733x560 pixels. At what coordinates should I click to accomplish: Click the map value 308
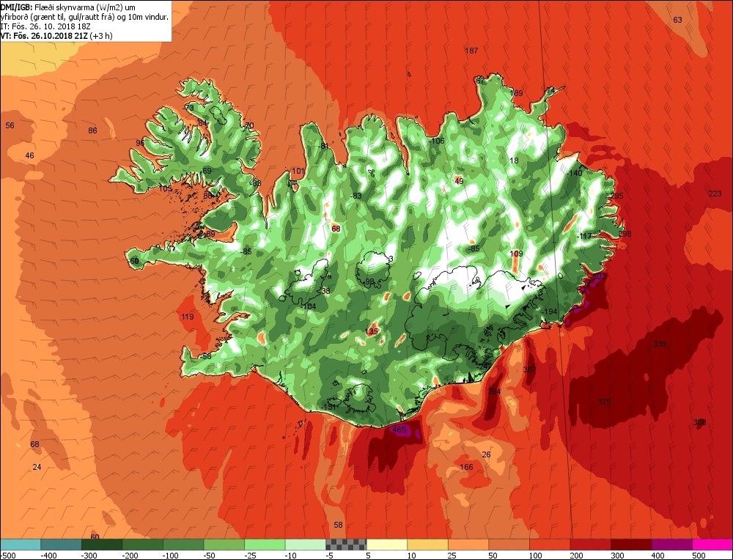click(699, 422)
